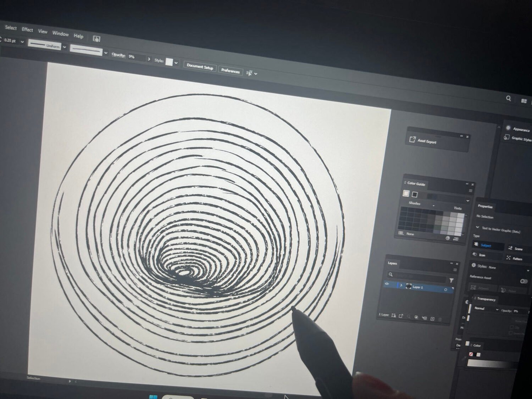532x399 pixels.
Task: Click the save color group to Swatches icon
Action: [456, 239]
